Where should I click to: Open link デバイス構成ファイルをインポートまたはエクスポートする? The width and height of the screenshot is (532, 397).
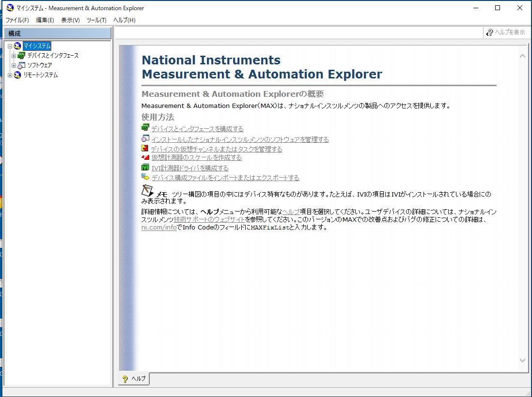pos(225,178)
